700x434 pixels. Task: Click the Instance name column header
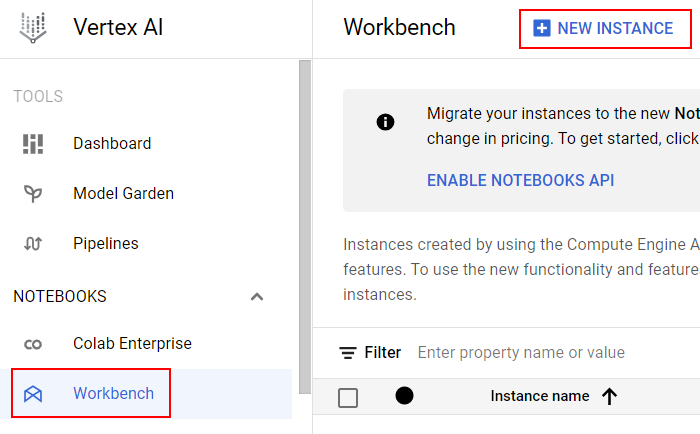[x=540, y=396]
